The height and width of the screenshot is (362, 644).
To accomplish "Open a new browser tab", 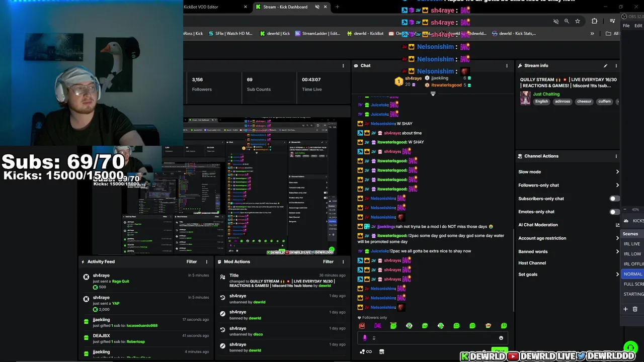I will click(337, 7).
